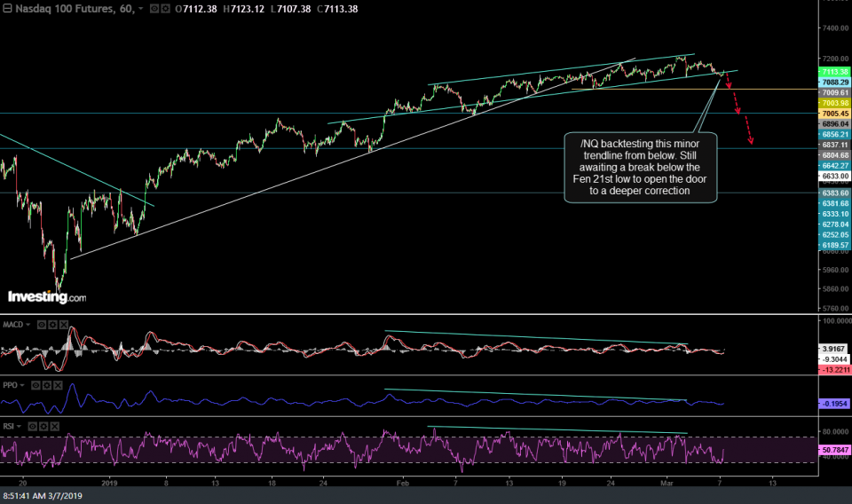Expand the MACD indicator dropdown arrow
This screenshot has height=504, width=852.
[28, 325]
